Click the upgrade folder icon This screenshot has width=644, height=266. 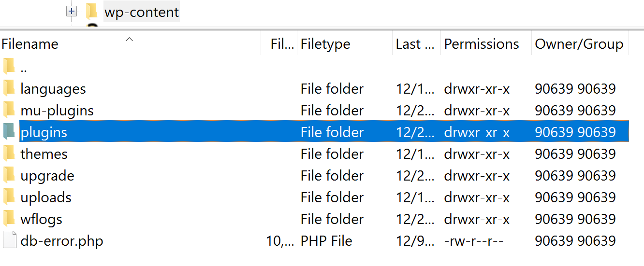[x=9, y=175]
